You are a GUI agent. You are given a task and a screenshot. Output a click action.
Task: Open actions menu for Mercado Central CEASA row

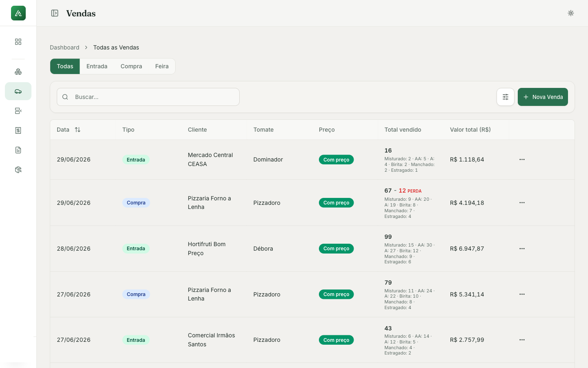[522, 159]
